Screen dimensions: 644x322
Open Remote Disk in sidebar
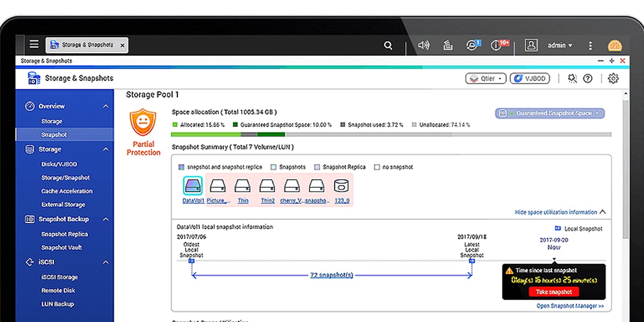point(58,290)
